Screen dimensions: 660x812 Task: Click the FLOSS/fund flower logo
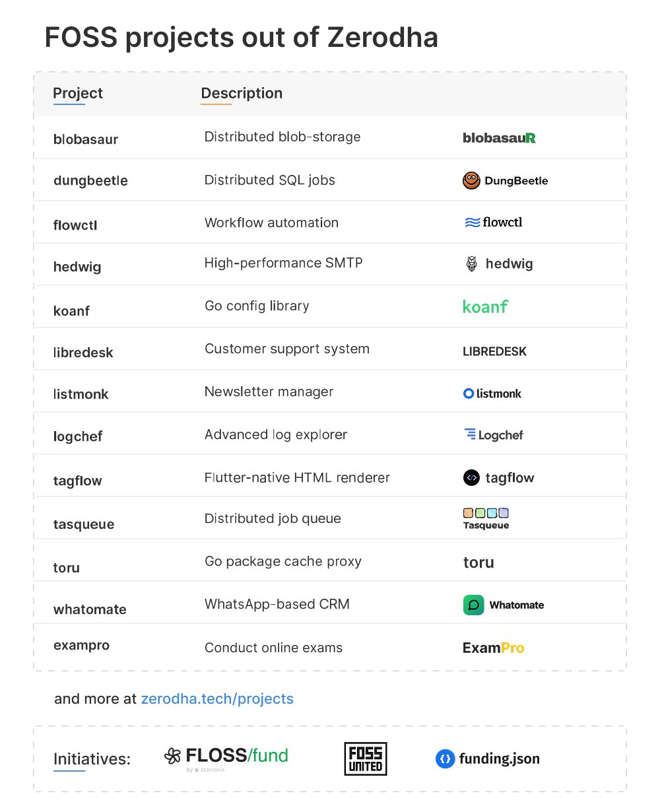click(x=172, y=756)
